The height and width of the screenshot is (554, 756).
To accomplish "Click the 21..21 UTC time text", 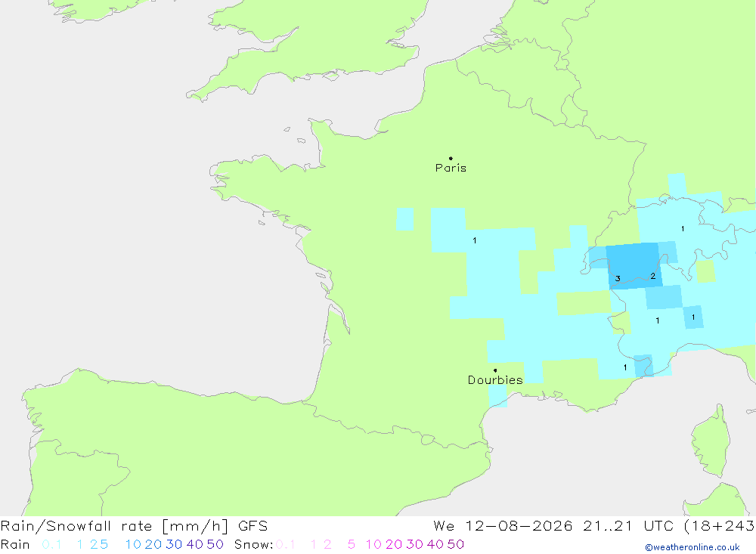I will [629, 525].
